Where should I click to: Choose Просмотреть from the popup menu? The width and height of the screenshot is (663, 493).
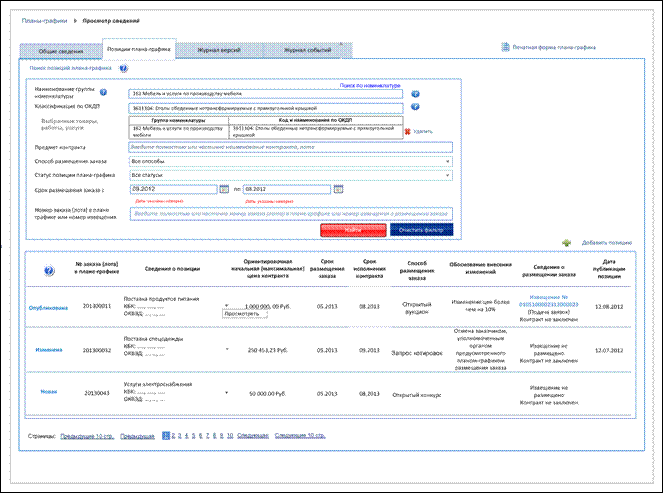tap(245, 314)
